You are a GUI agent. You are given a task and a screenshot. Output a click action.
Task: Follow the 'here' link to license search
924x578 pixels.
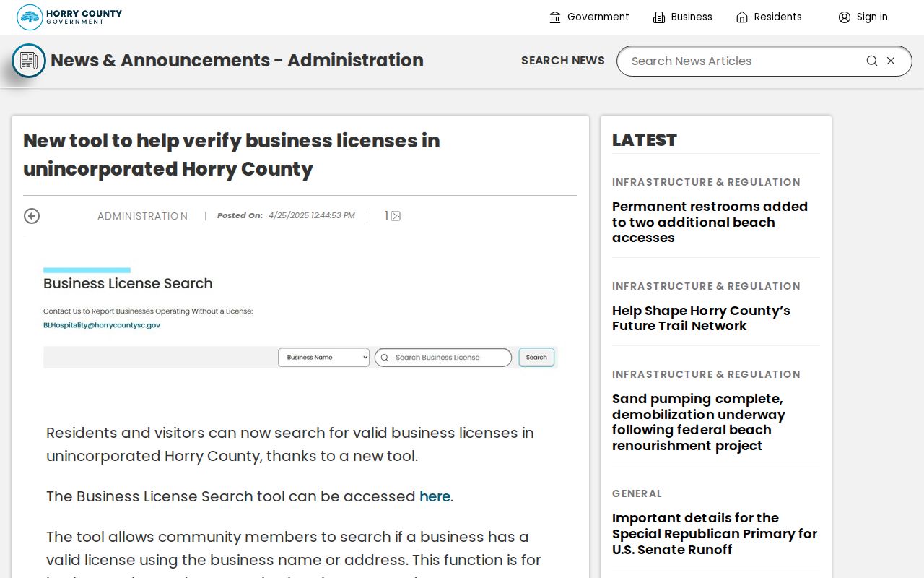[435, 496]
